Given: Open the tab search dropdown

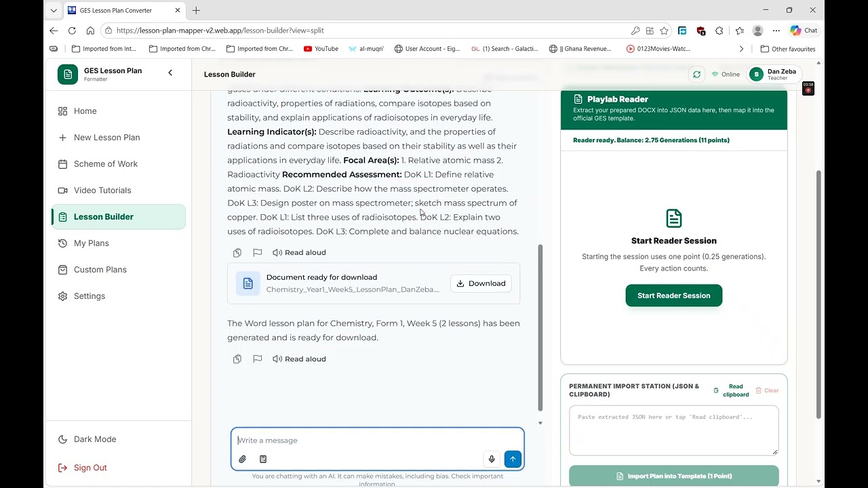Looking at the screenshot, I should [54, 10].
